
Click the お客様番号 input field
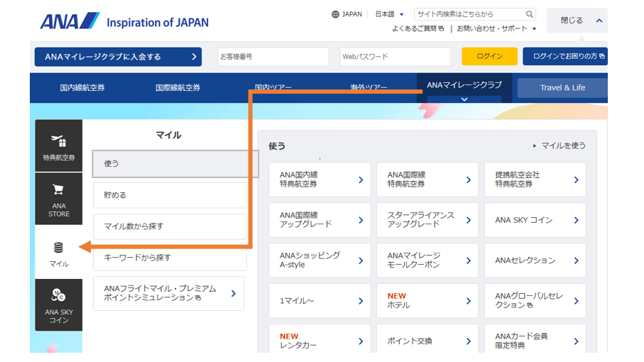click(x=273, y=57)
